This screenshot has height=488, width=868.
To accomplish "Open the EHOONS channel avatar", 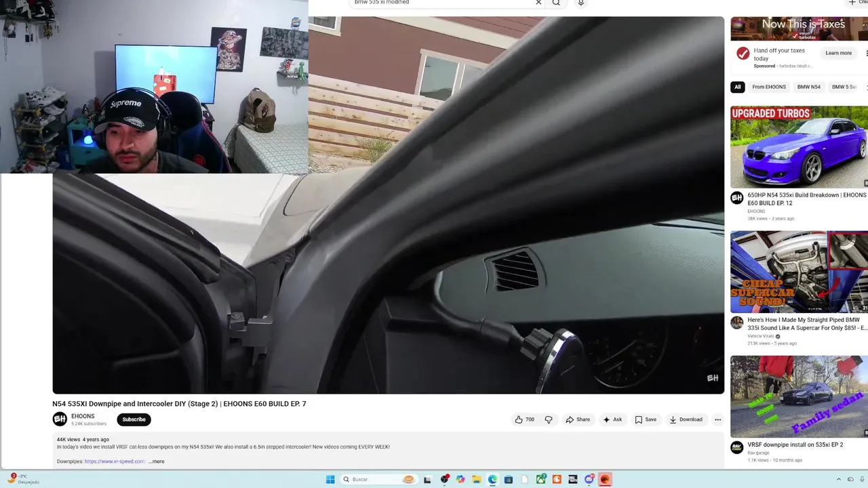I will click(x=60, y=420).
